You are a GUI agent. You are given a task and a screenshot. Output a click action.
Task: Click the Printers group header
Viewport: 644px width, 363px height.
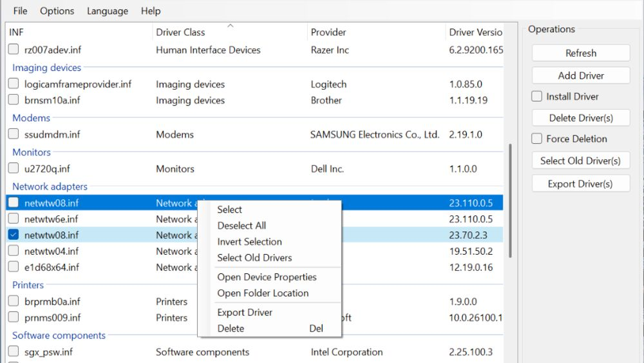point(28,285)
